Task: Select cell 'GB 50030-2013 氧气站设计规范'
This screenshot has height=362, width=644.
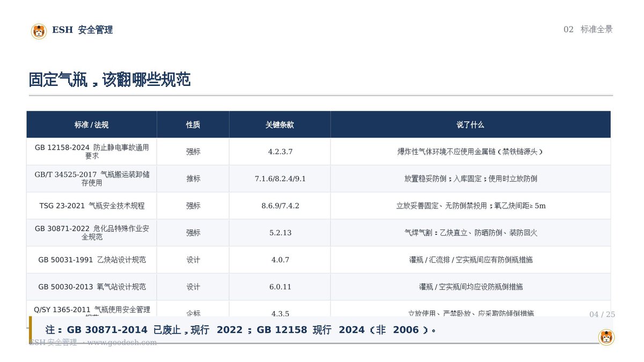Action: pos(92,287)
